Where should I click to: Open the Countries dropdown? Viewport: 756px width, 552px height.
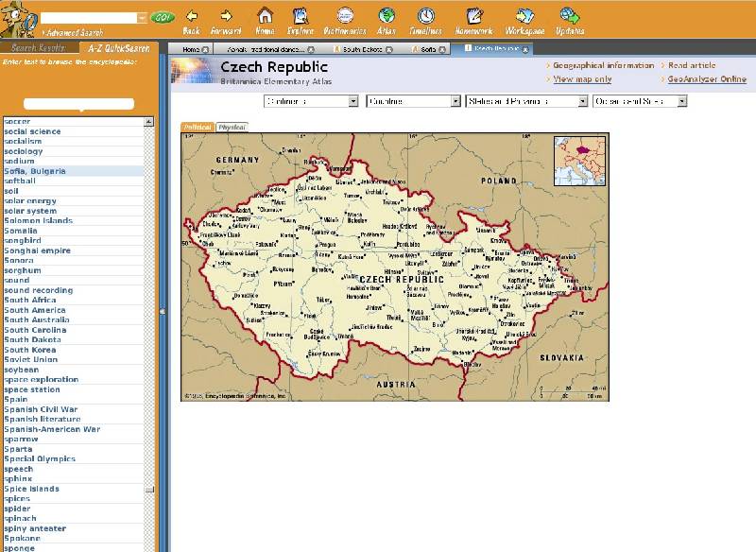414,101
